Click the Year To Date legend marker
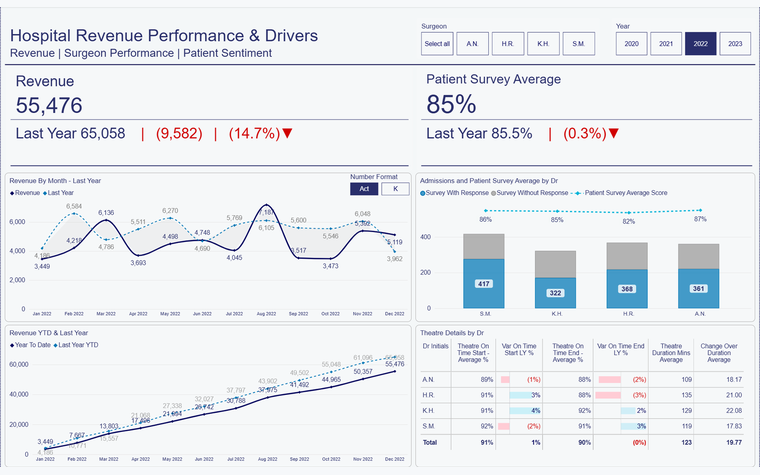 [12, 345]
